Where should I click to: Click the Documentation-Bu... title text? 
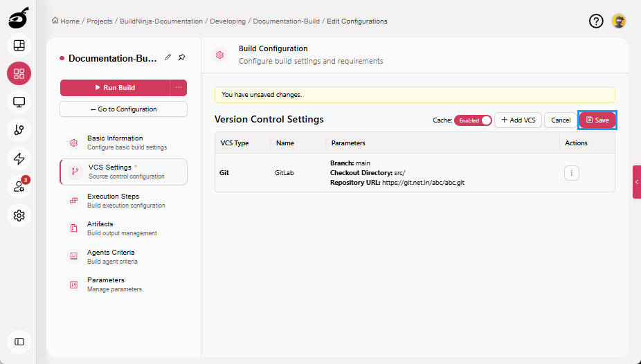pos(112,58)
